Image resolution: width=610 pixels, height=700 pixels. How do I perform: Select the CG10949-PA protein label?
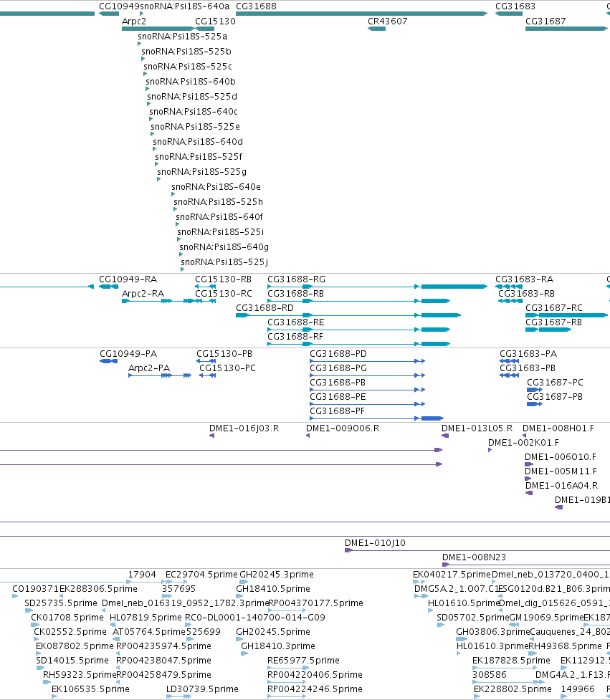[128, 353]
